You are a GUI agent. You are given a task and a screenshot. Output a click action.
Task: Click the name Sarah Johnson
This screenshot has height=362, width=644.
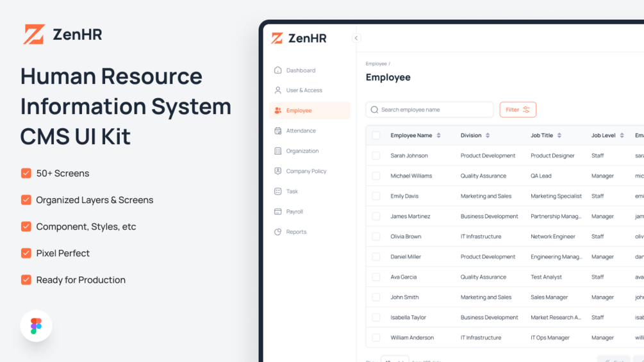[409, 156]
